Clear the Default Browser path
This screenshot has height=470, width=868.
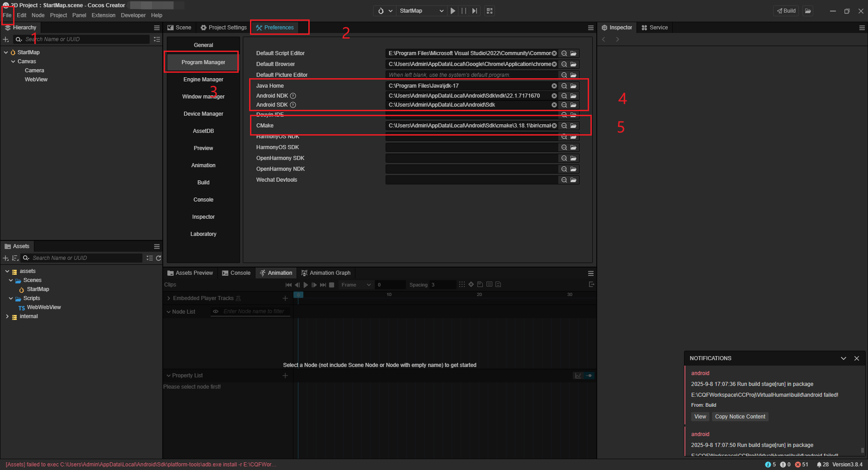pos(554,64)
